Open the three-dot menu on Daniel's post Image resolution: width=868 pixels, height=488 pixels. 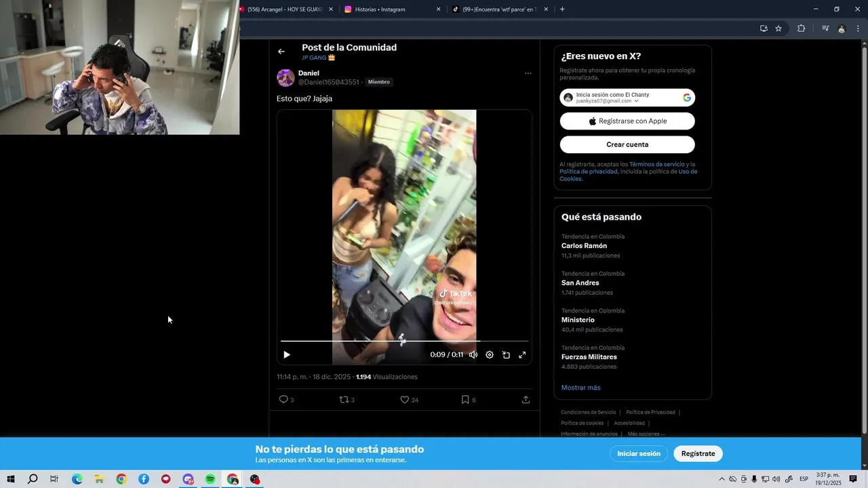click(528, 73)
